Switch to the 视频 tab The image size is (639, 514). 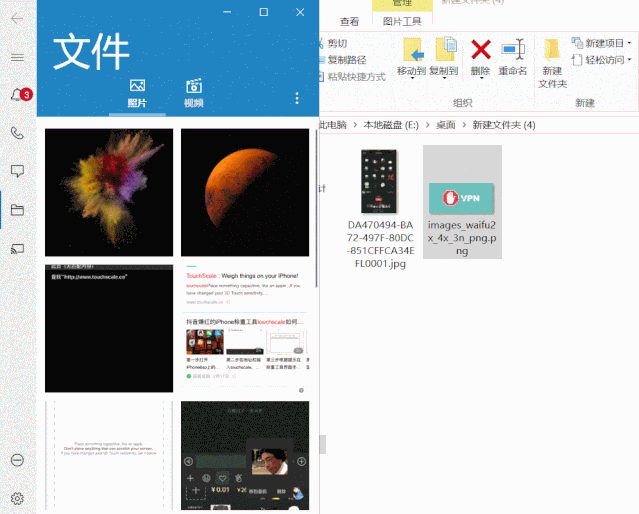point(194,94)
